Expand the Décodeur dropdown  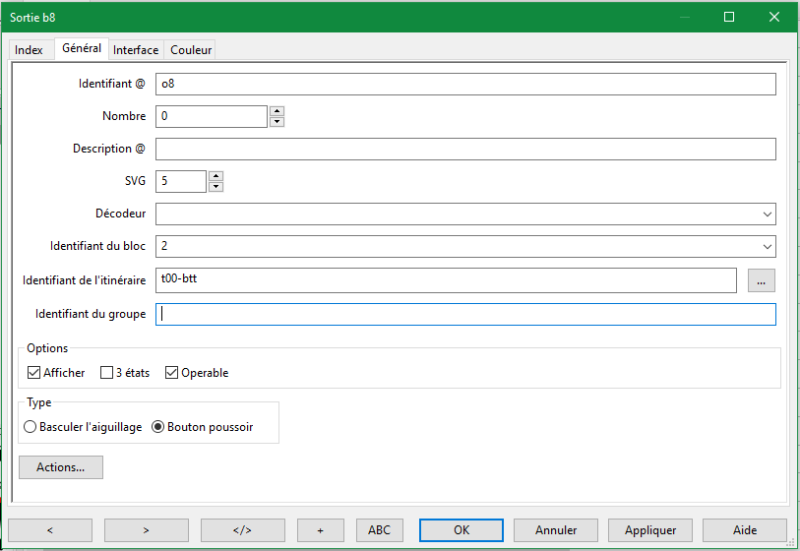pos(767,214)
